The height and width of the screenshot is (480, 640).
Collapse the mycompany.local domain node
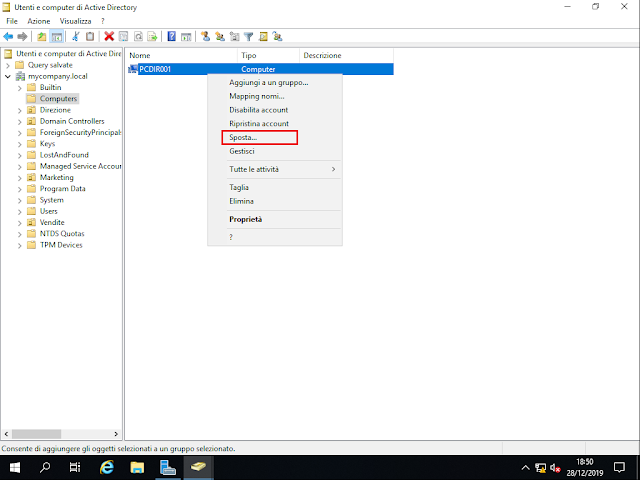pyautogui.click(x=8, y=76)
